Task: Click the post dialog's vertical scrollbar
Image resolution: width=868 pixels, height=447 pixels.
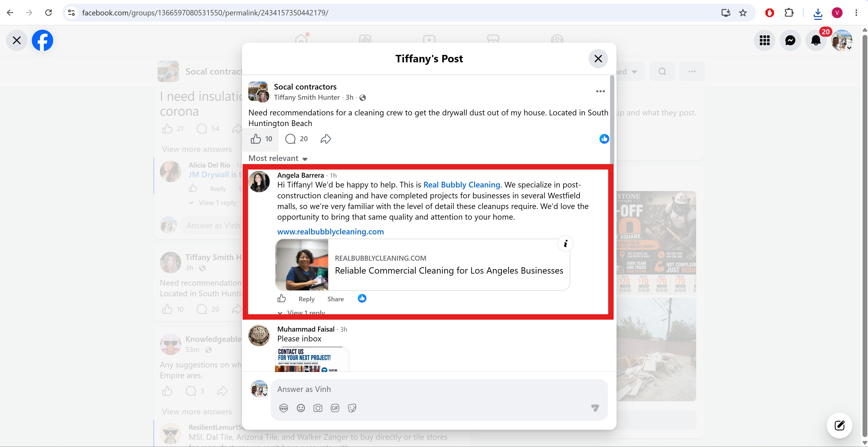Action: [612, 120]
